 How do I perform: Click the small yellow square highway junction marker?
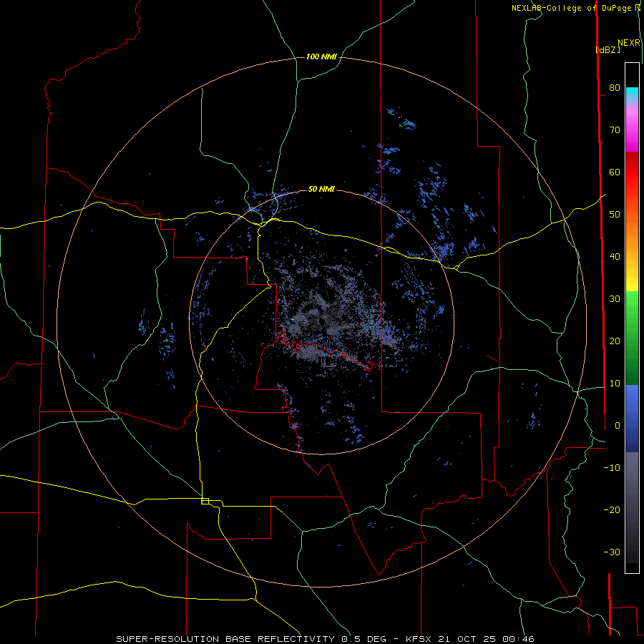point(205,501)
